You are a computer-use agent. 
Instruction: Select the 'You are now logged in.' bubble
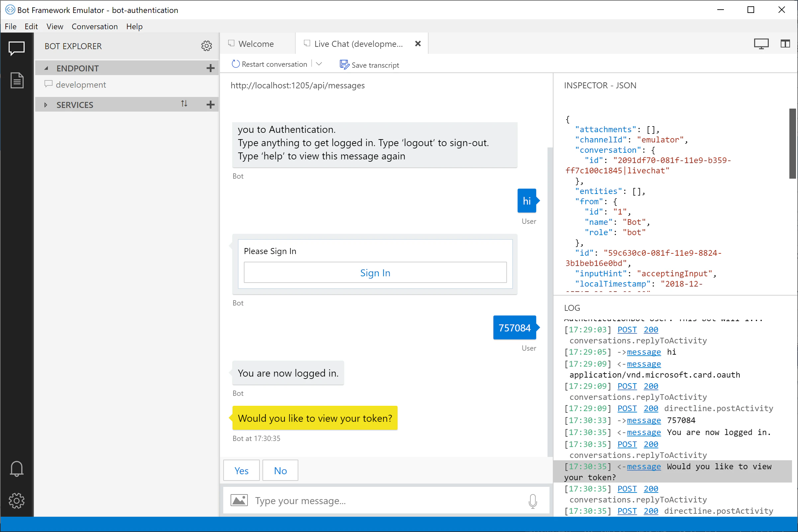pyautogui.click(x=288, y=373)
